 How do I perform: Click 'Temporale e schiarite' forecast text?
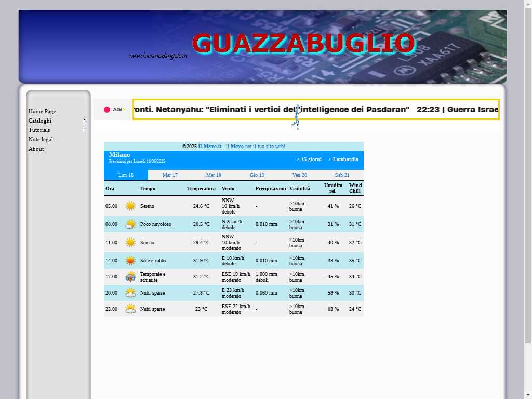point(153,277)
